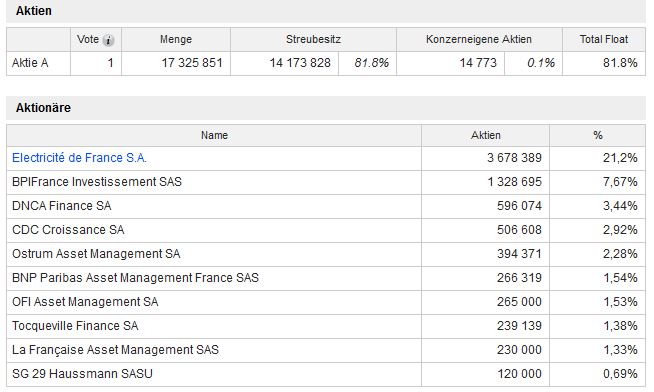
Task: Click BNP Paribas Asset Management France SAS
Action: click(x=135, y=278)
